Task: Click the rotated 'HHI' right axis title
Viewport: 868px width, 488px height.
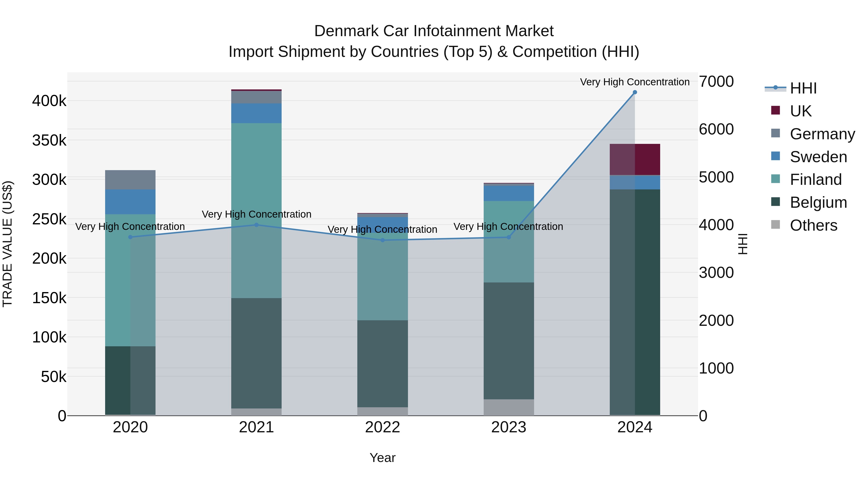Action: click(743, 244)
